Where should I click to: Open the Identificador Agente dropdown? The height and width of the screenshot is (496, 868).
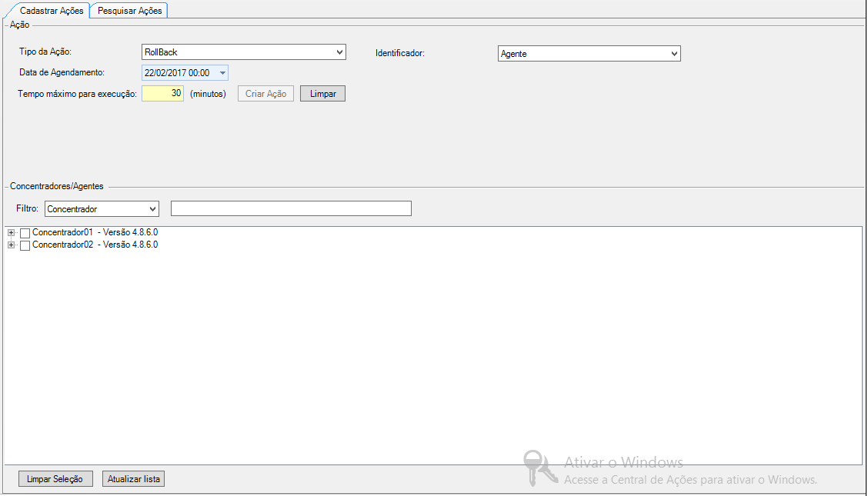coord(589,54)
